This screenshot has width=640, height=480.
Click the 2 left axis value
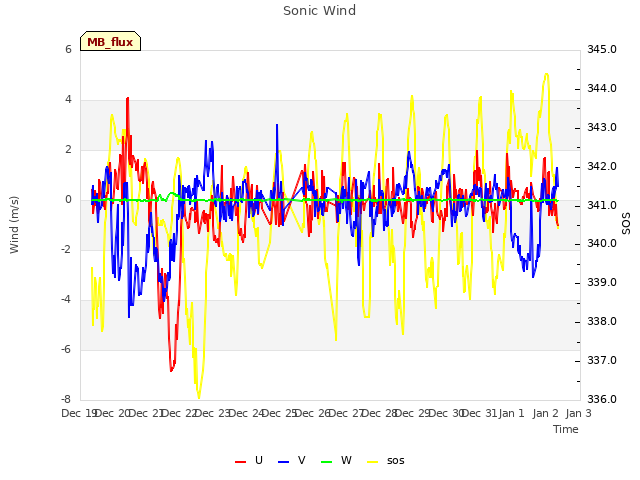click(x=68, y=149)
